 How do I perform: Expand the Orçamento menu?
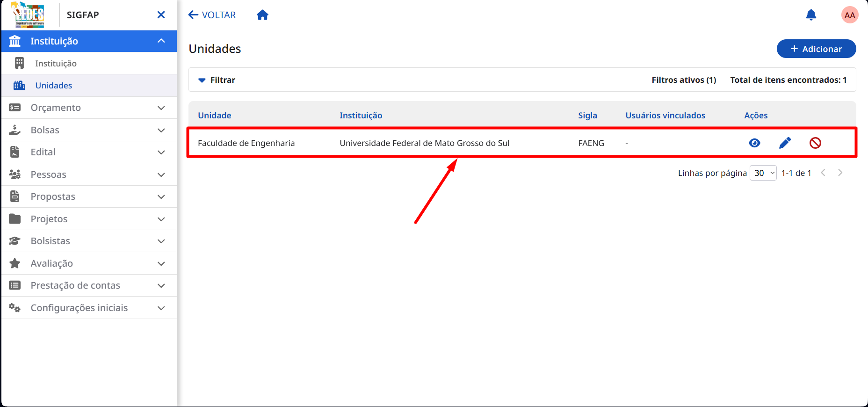pyautogui.click(x=161, y=108)
